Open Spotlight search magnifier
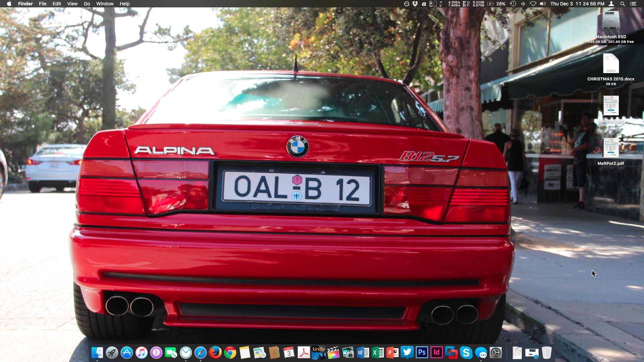This screenshot has height=362, width=644. [623, 4]
